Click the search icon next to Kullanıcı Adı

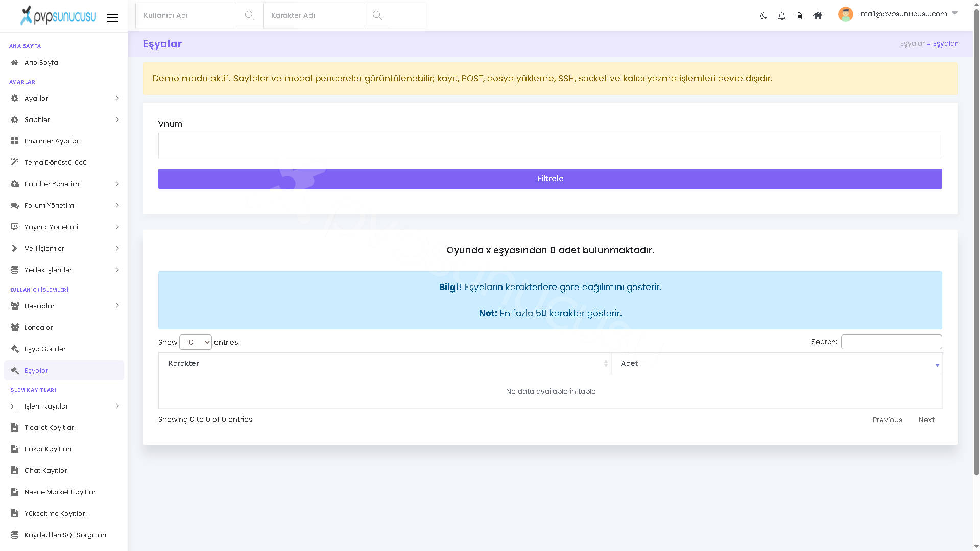point(249,15)
